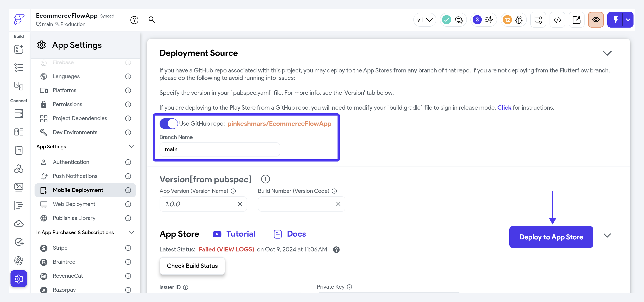
Task: Open the comments chat bubble icon
Action: click(x=459, y=20)
